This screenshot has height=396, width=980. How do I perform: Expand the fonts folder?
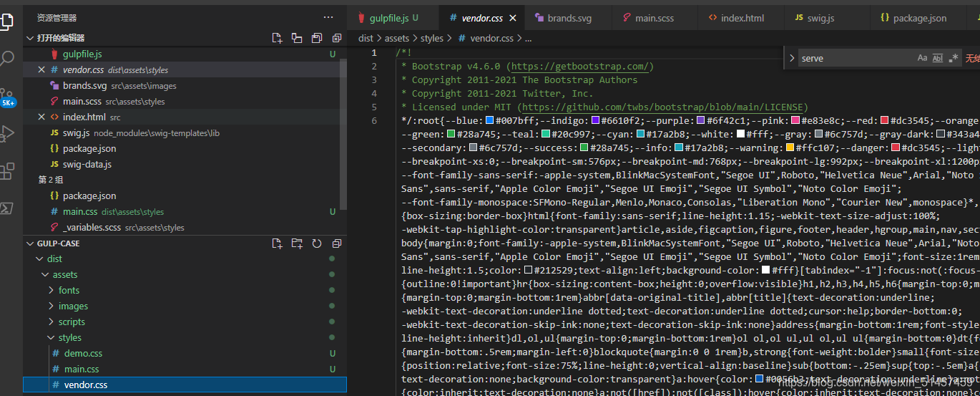pos(52,291)
